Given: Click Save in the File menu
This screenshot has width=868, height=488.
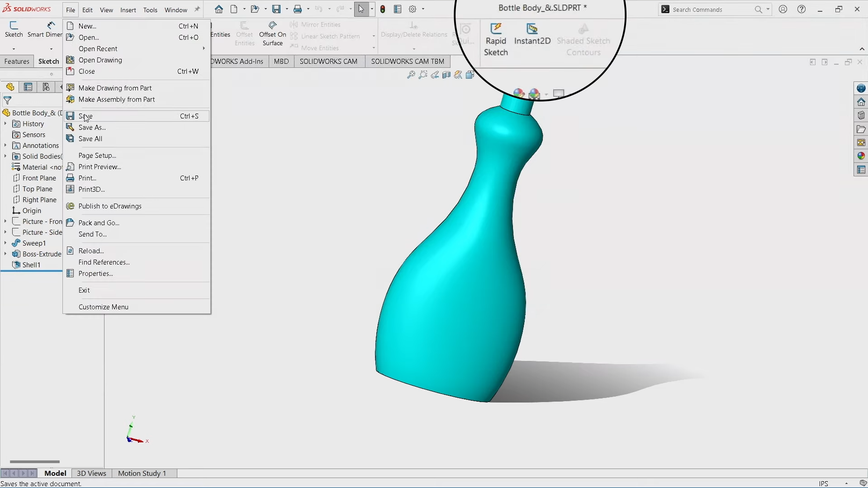Looking at the screenshot, I should pos(85,116).
